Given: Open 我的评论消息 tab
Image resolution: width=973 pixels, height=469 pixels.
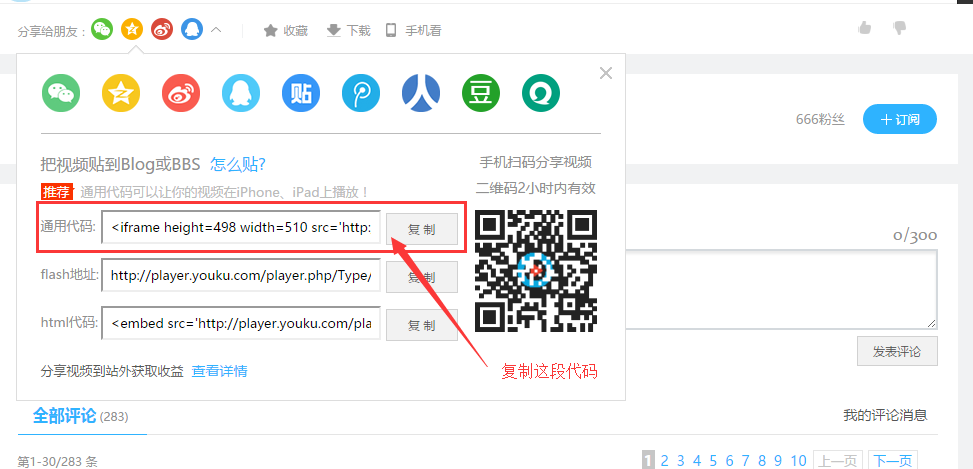Looking at the screenshot, I should tap(886, 415).
